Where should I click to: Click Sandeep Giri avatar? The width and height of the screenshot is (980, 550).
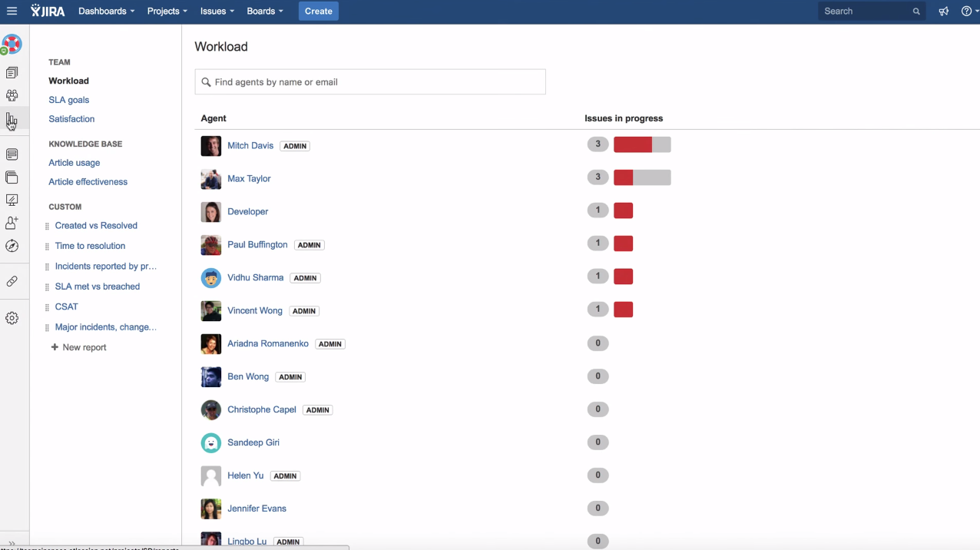pos(211,443)
